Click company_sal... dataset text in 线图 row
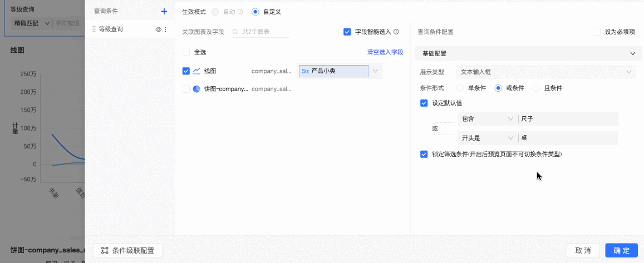The width and height of the screenshot is (644, 263). pyautogui.click(x=272, y=71)
